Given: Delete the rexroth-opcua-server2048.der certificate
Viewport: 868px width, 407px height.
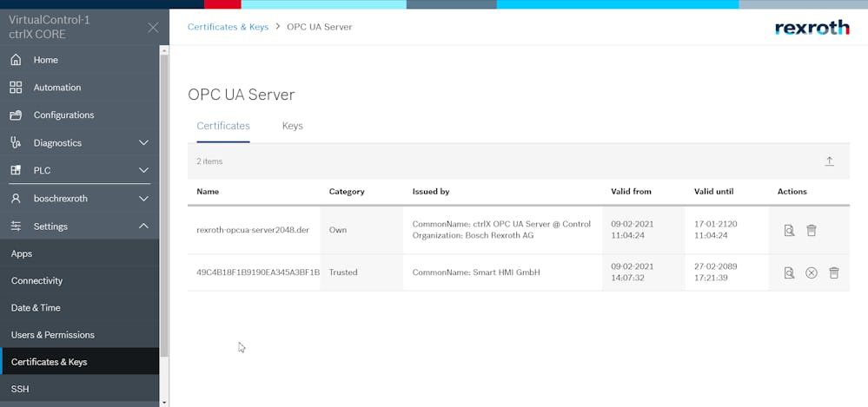Looking at the screenshot, I should [x=811, y=230].
